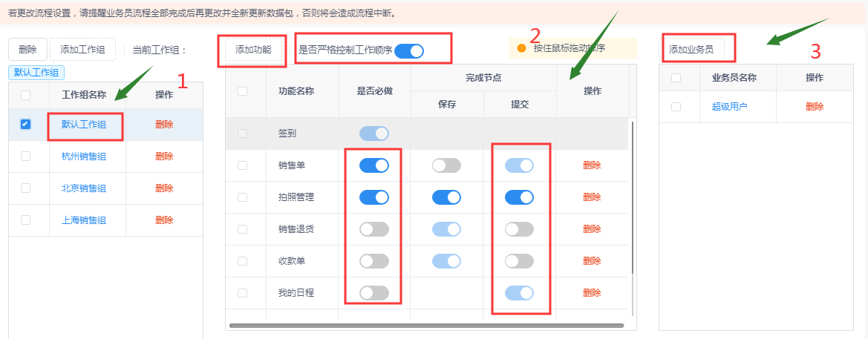Click 添加功能 button
The height and width of the screenshot is (339, 868).
pos(253,49)
